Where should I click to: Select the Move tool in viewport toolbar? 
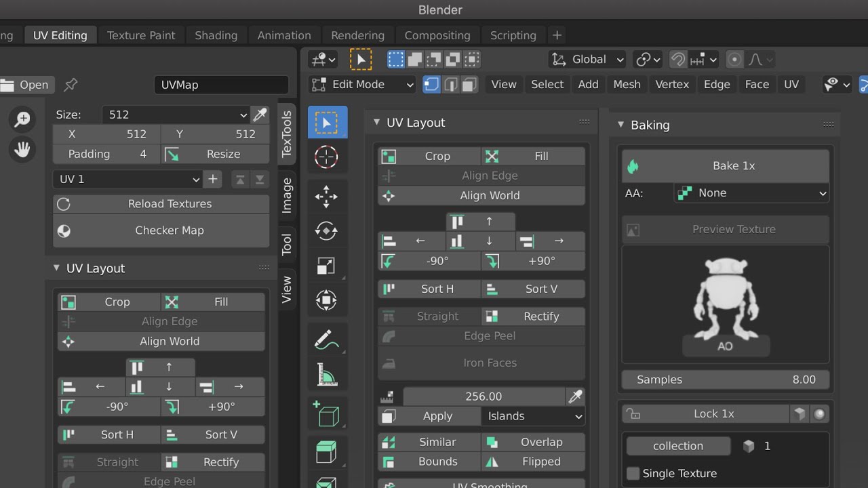click(x=327, y=197)
